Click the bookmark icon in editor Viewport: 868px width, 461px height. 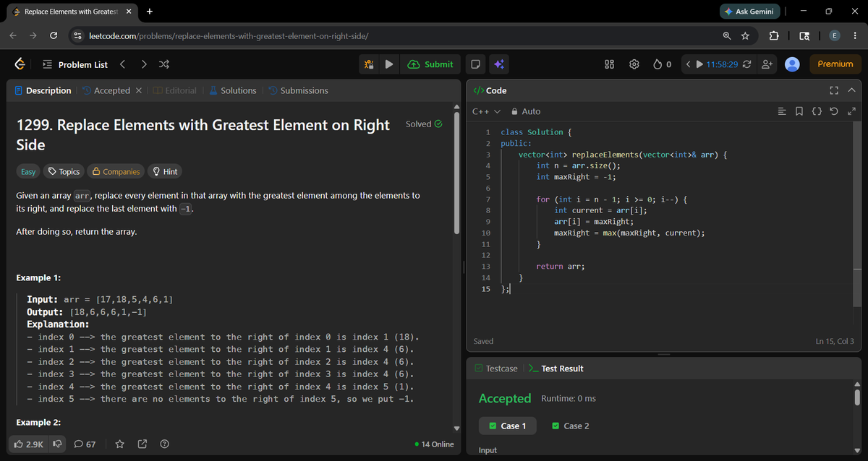(799, 111)
